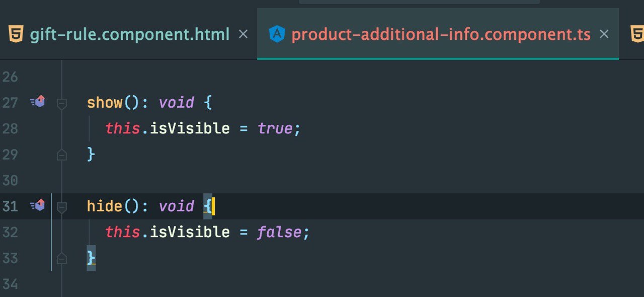Switch to gift-rule.component.html tab
This screenshot has width=644, height=297.
pos(130,34)
